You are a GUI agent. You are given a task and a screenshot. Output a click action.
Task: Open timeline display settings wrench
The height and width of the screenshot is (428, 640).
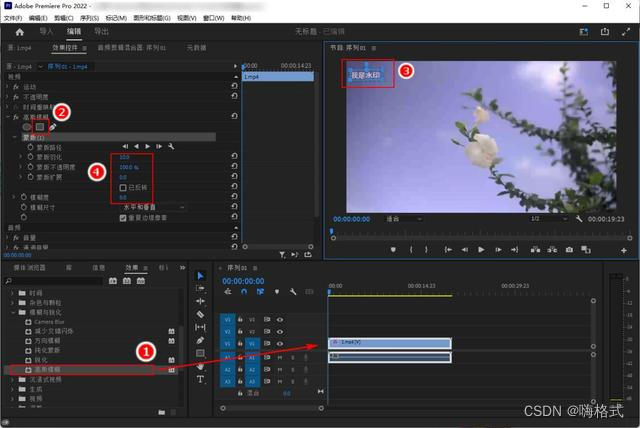pyautogui.click(x=293, y=292)
